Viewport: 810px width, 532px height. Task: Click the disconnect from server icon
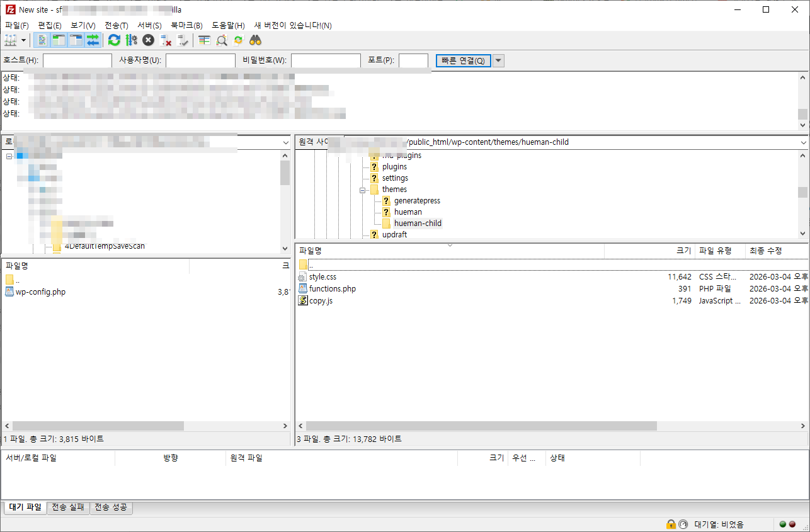click(x=166, y=40)
